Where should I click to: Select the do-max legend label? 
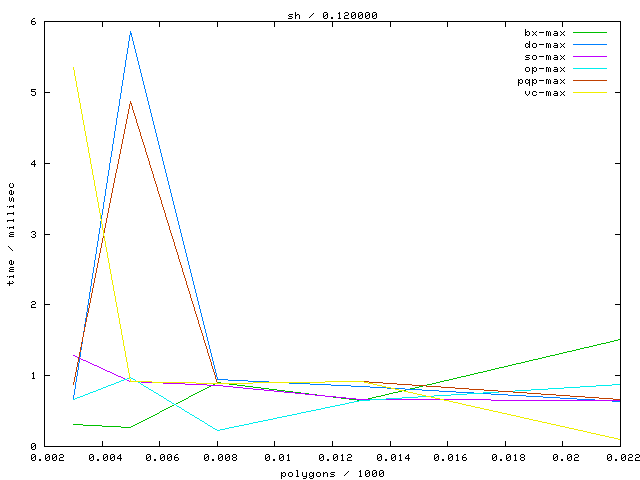click(x=545, y=44)
